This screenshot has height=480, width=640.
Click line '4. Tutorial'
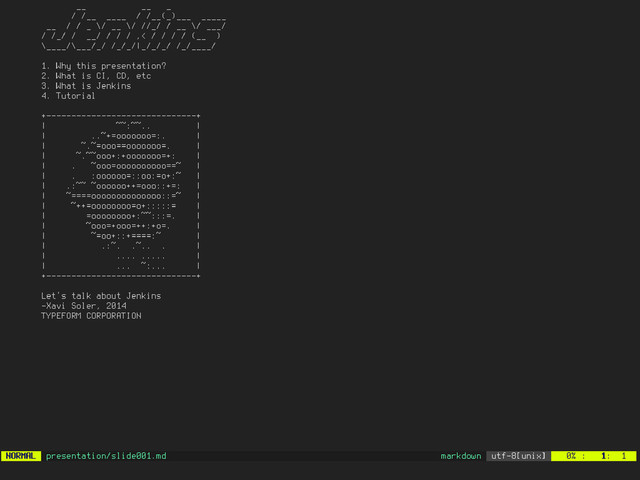pos(68,96)
